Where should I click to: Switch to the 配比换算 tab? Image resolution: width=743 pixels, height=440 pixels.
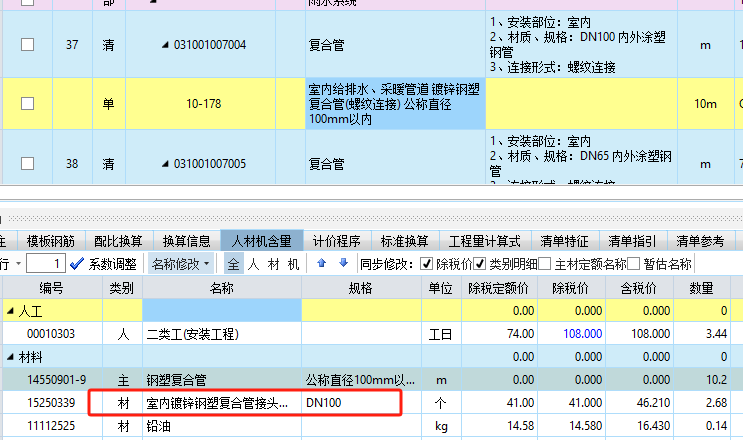pyautogui.click(x=118, y=241)
